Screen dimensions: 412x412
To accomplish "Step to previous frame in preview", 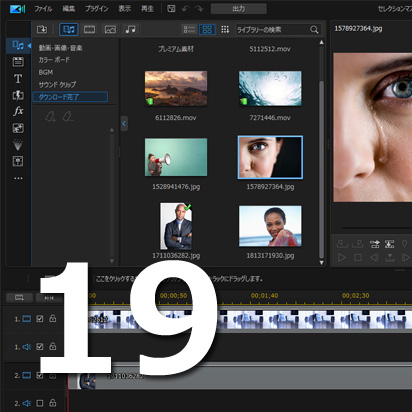I will pyautogui.click(x=374, y=257).
